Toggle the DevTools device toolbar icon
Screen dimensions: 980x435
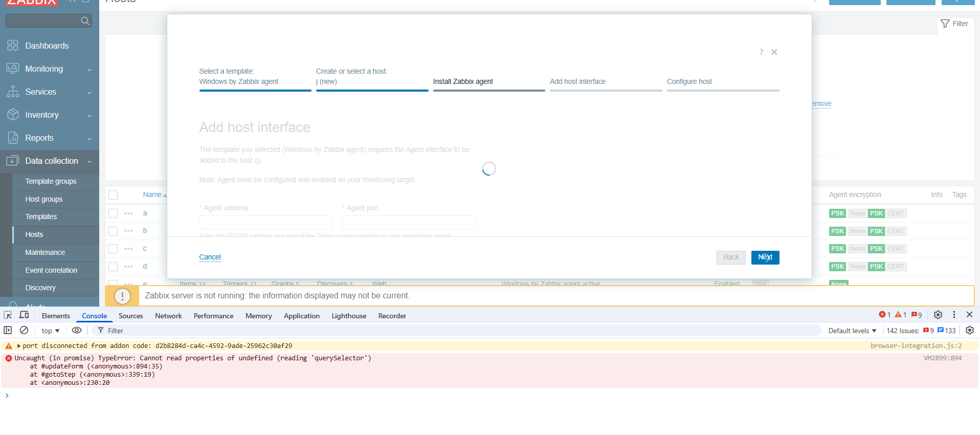coord(24,315)
